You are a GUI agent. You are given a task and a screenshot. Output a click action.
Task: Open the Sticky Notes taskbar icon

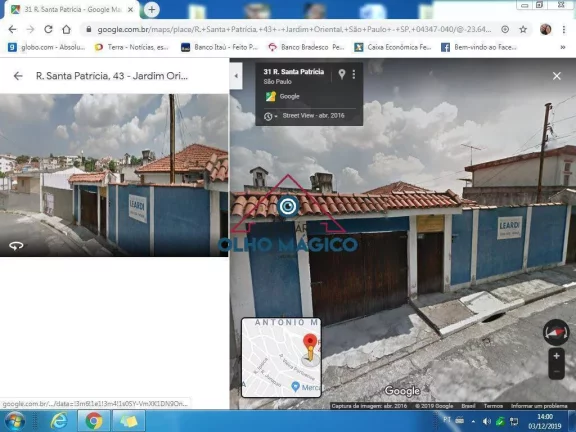(x=129, y=421)
